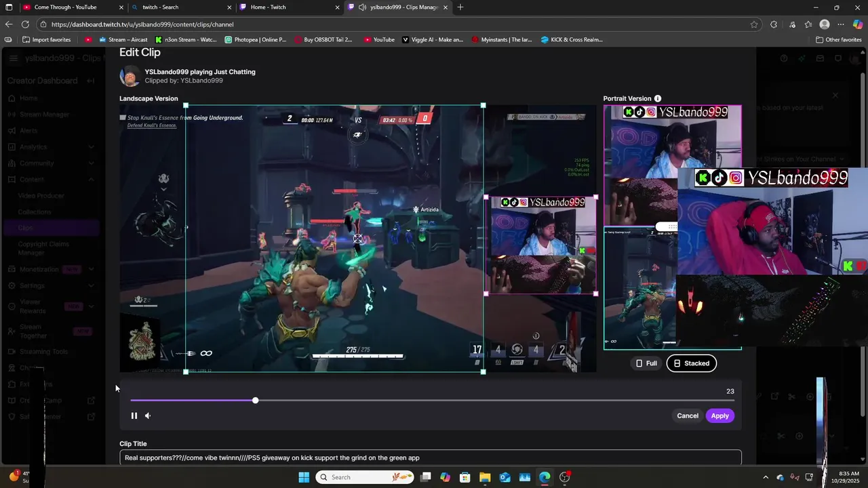868x488 pixels.
Task: Click the bottom-right landscape crop handle
Action: click(483, 371)
